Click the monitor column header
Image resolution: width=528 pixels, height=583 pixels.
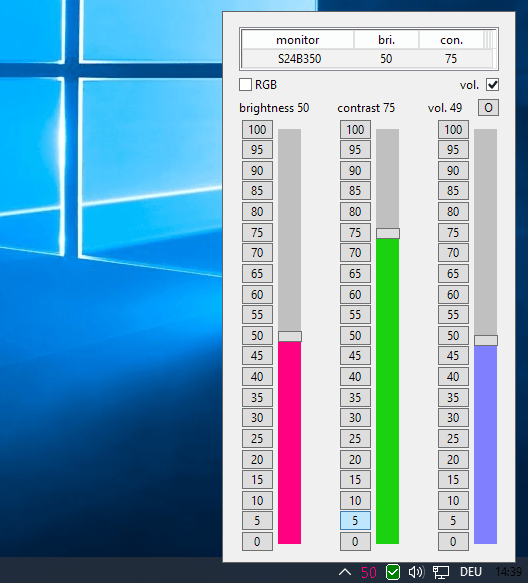point(297,40)
